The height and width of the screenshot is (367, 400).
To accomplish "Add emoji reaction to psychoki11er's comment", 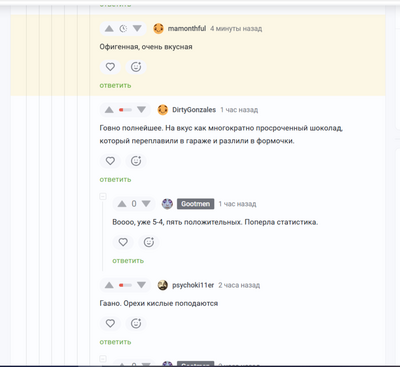I will coord(136,323).
